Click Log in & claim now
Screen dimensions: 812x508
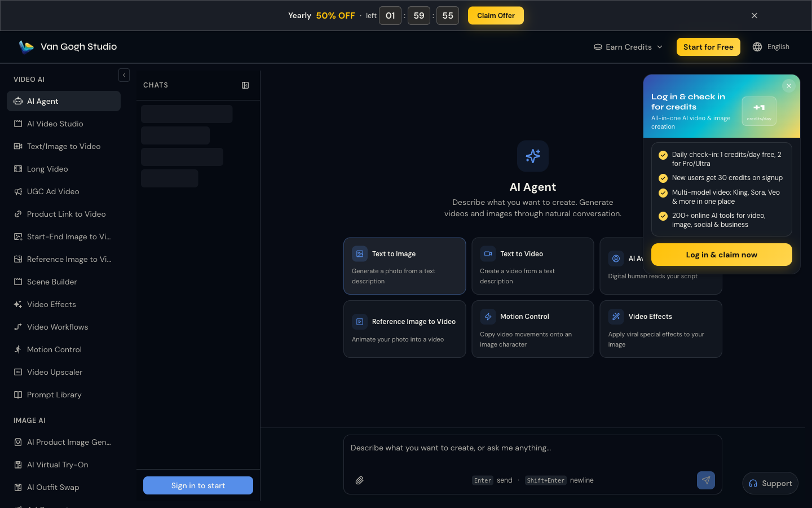[x=722, y=255]
